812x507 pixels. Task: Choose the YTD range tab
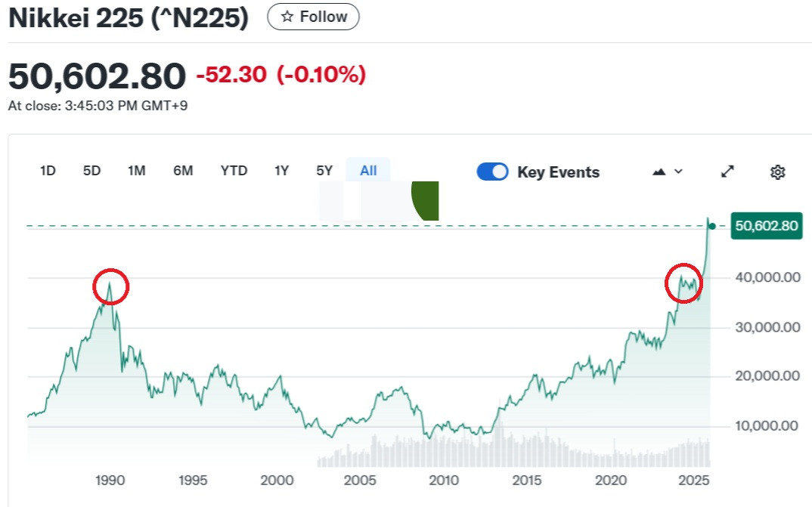[234, 171]
